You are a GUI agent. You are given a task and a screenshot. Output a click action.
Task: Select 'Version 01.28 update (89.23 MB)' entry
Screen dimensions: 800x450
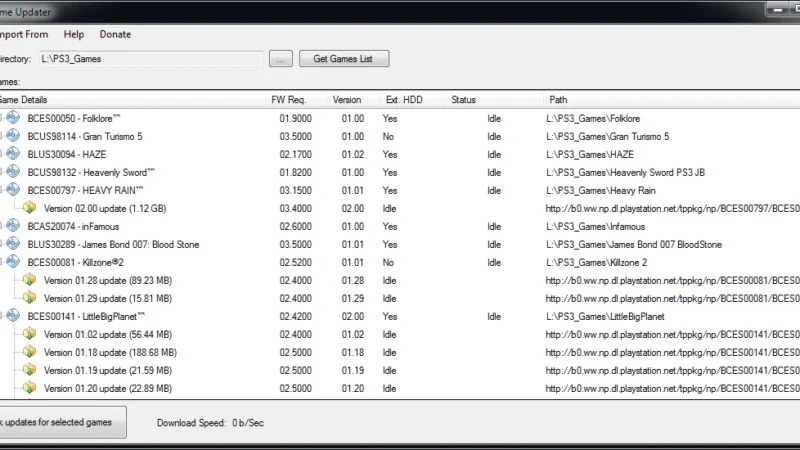pyautogui.click(x=108, y=280)
